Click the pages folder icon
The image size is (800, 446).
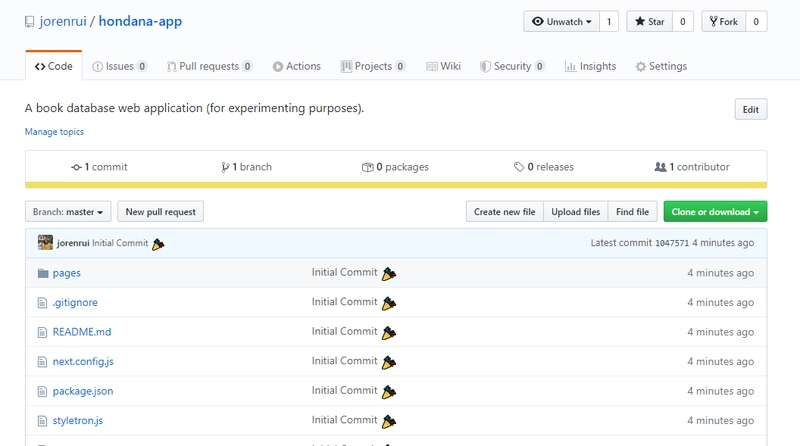(x=43, y=273)
